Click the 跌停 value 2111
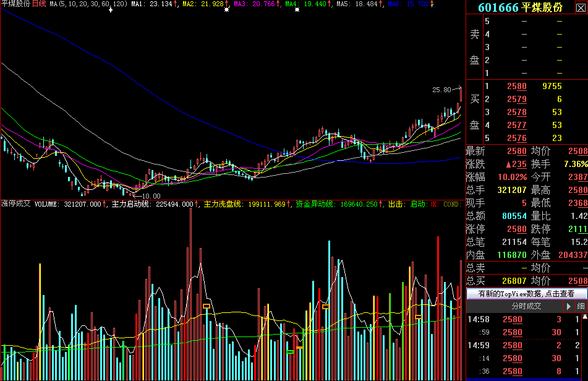The image size is (588, 381). click(578, 229)
